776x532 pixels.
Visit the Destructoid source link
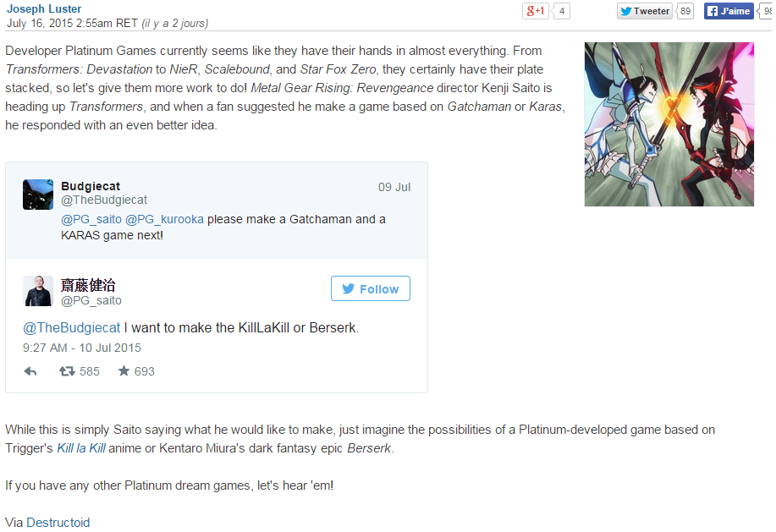(x=58, y=522)
